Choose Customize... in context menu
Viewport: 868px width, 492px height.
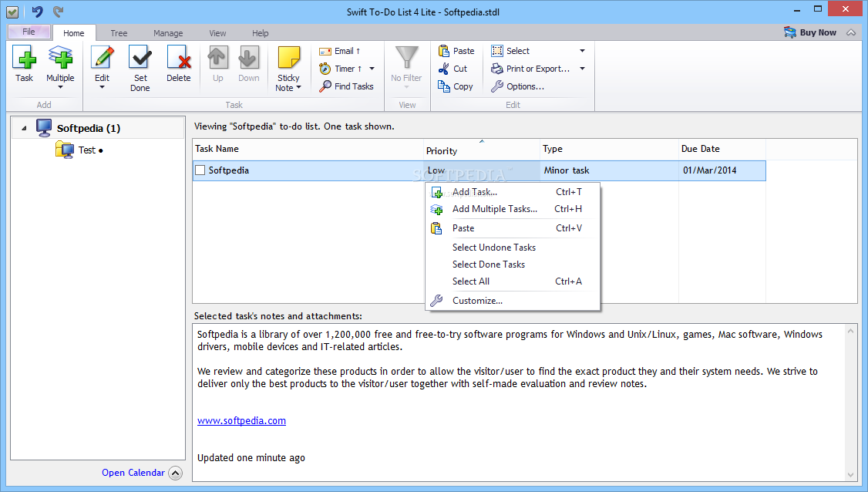pyautogui.click(x=513, y=301)
